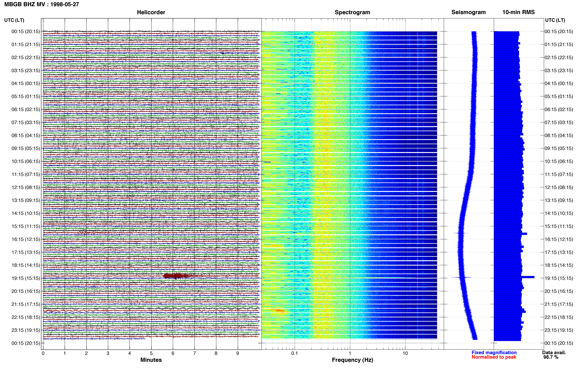Click the left time label "19:15 (15:15)"

[26, 278]
